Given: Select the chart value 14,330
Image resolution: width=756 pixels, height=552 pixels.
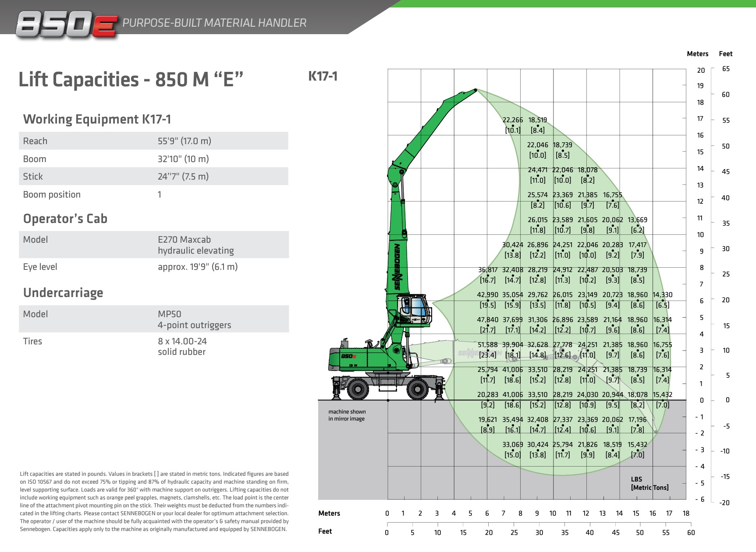Looking at the screenshot, I should coord(663,295).
